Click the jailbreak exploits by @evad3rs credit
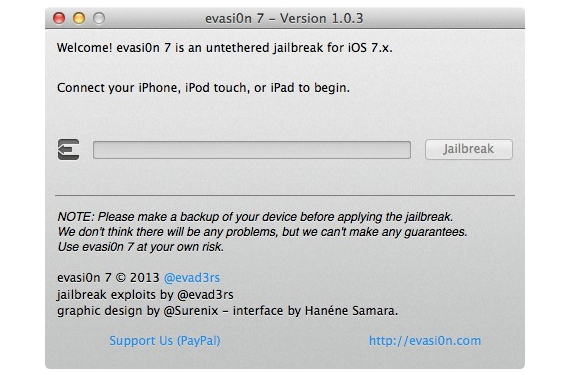 coord(145,294)
